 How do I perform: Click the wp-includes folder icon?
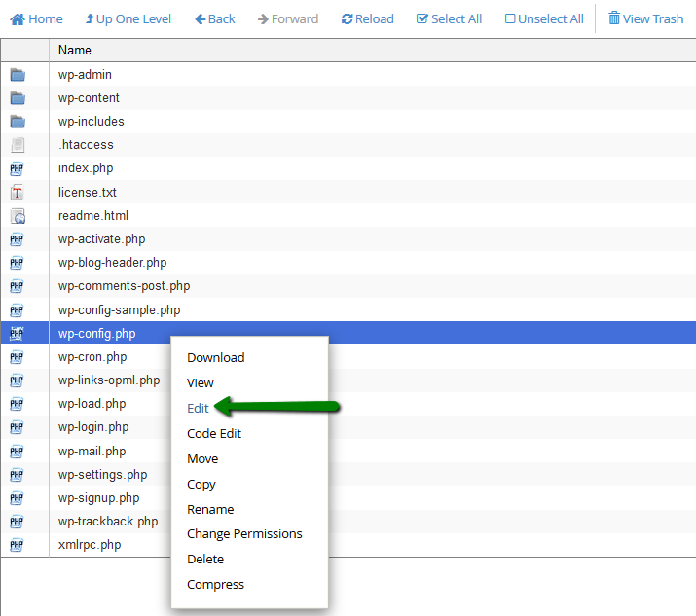(x=18, y=122)
